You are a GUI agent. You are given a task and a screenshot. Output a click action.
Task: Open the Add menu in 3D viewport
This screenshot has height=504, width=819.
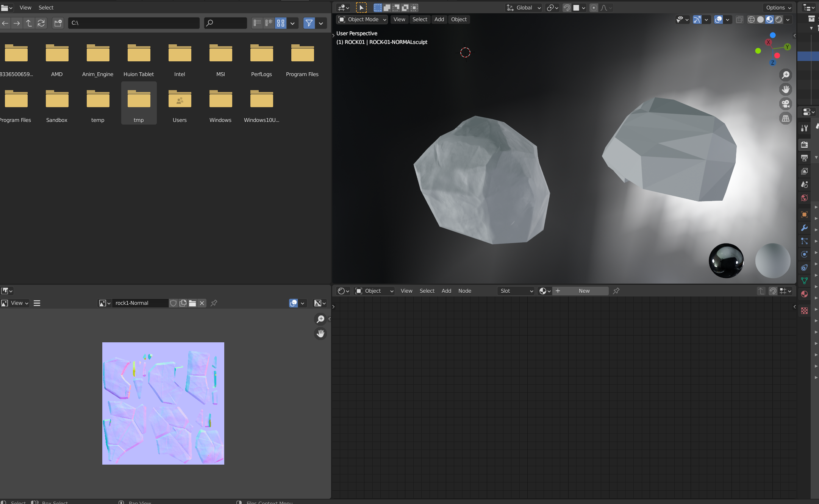pos(439,20)
